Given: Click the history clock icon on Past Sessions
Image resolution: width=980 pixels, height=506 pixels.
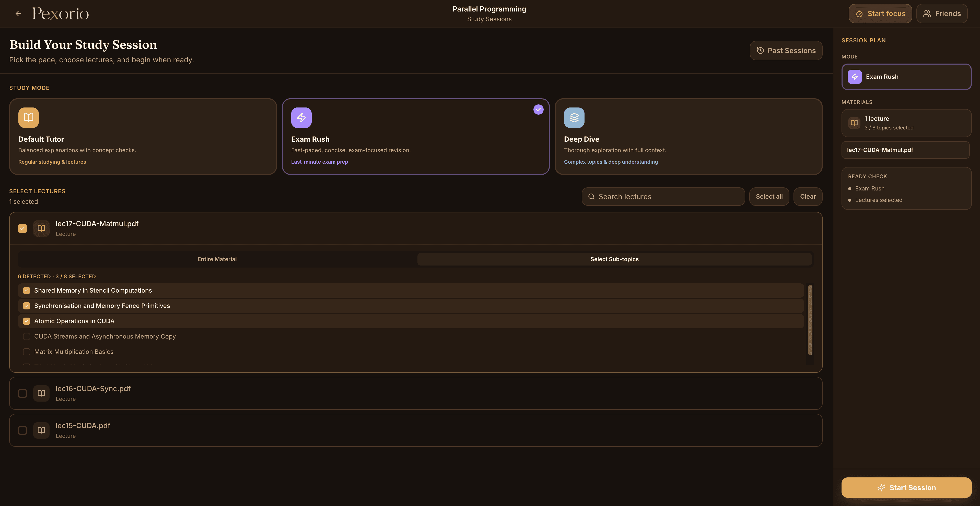Looking at the screenshot, I should (x=760, y=51).
